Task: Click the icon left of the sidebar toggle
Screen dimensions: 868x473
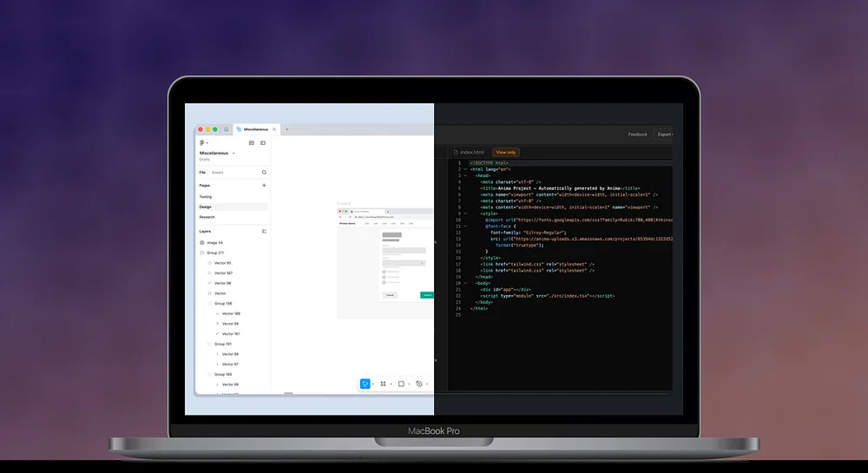Action: [x=252, y=142]
